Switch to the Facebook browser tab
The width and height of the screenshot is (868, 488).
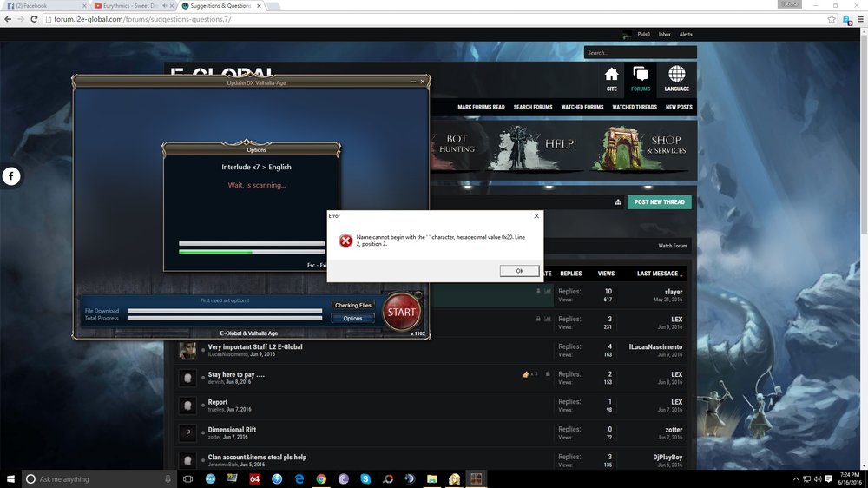43,5
